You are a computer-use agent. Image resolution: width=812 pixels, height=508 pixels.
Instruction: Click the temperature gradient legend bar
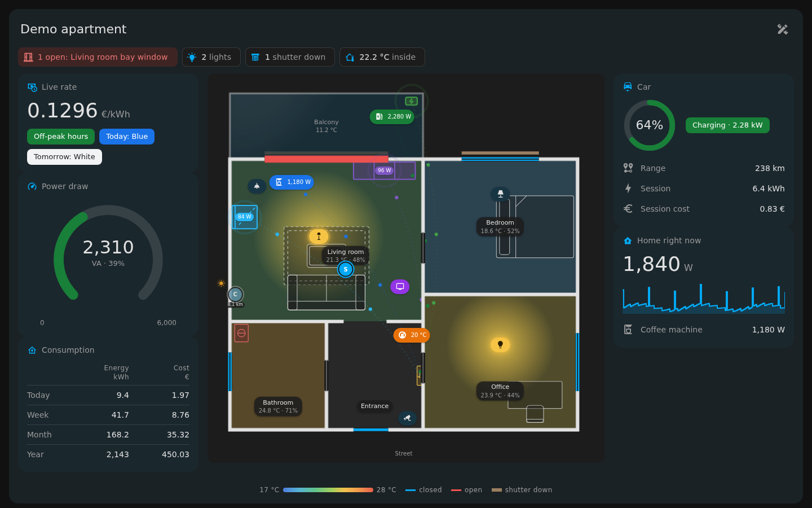328,490
